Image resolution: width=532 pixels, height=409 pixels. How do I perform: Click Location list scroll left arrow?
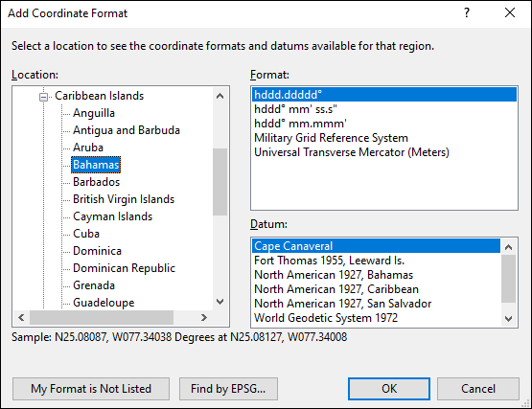[x=21, y=318]
